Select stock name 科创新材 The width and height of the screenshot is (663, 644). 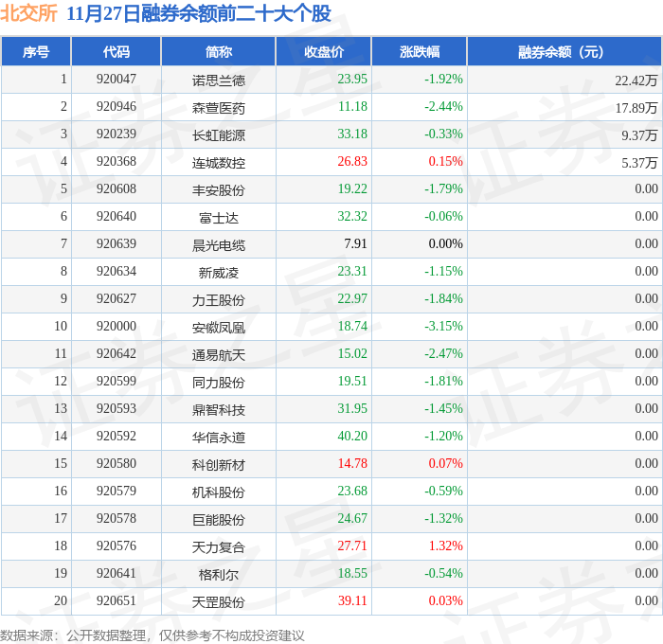218,465
